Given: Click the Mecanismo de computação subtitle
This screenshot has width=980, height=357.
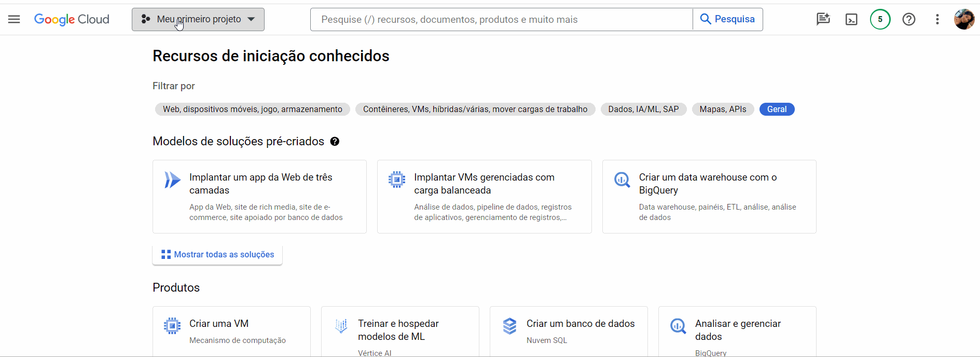Looking at the screenshot, I should coord(238,340).
